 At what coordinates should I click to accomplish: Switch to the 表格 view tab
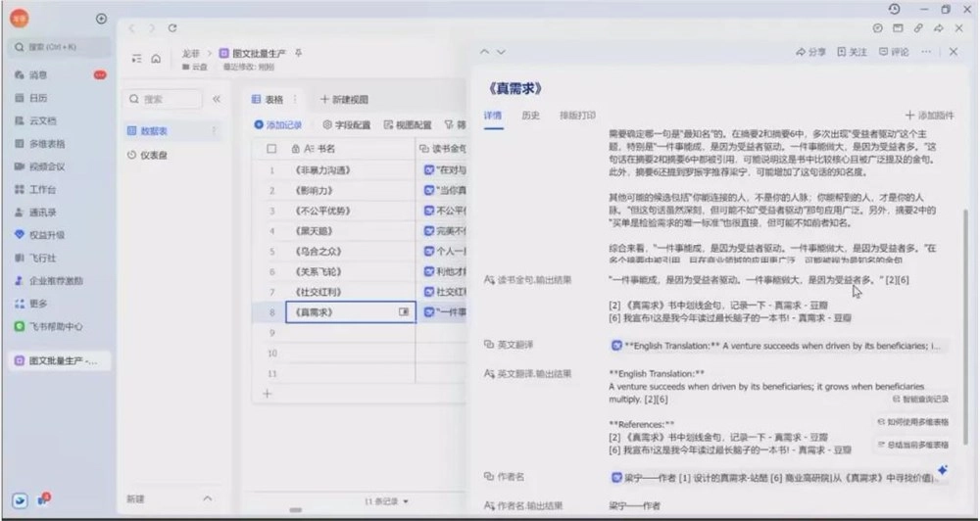point(268,99)
